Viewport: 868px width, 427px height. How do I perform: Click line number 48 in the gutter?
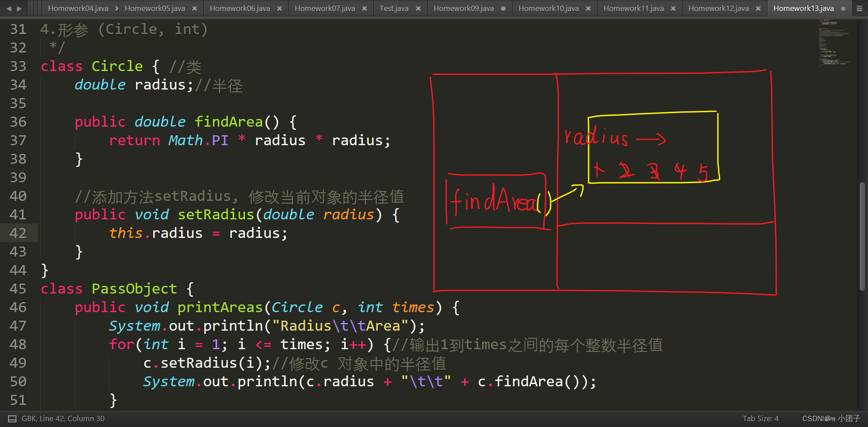pos(18,344)
